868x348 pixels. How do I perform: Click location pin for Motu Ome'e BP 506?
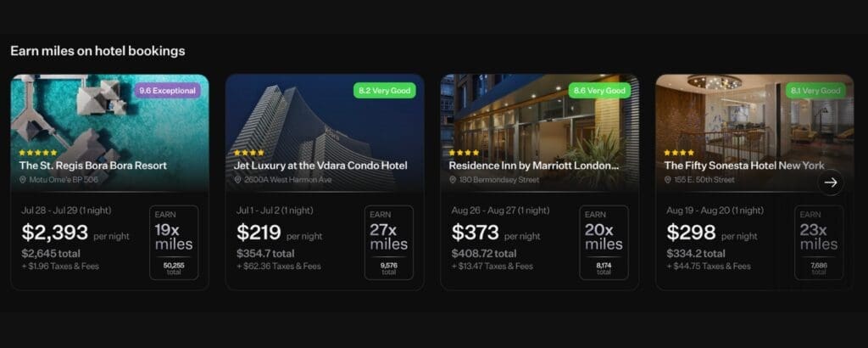pyautogui.click(x=23, y=180)
